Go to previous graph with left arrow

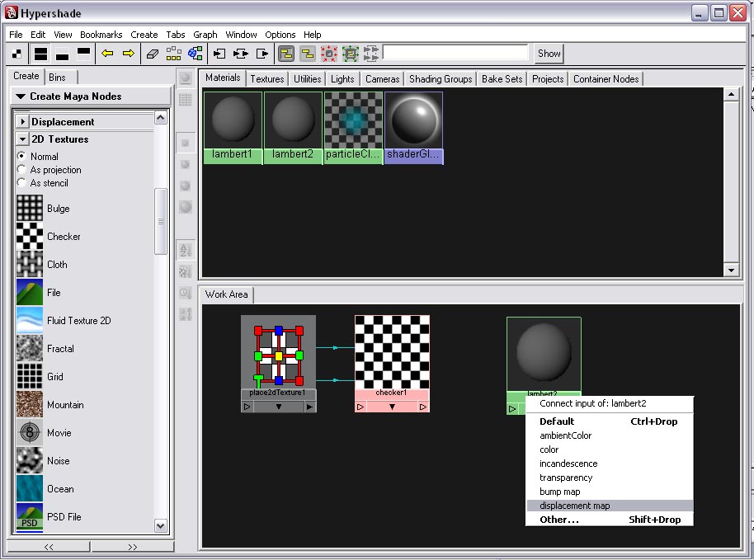[x=107, y=54]
